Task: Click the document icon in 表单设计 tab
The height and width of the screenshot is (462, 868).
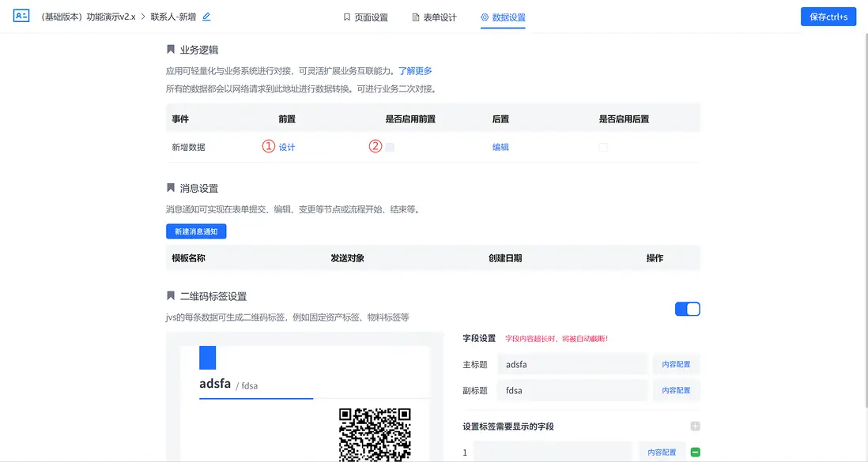Action: coord(415,17)
